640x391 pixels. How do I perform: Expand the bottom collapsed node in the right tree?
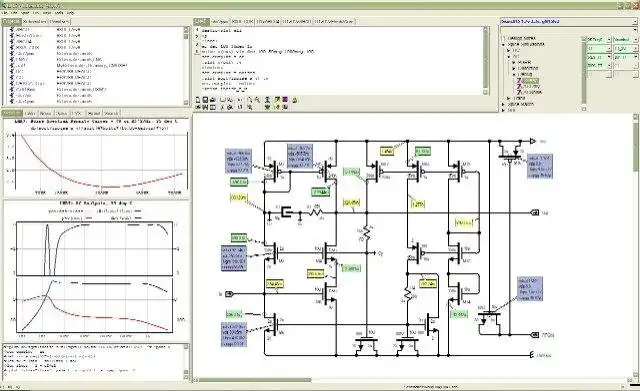pyautogui.click(x=503, y=110)
